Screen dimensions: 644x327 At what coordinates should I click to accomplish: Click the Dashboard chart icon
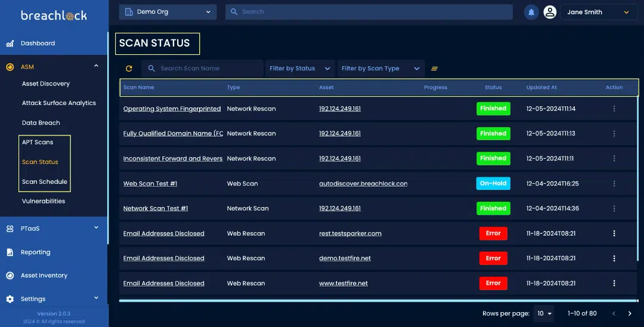click(x=10, y=43)
